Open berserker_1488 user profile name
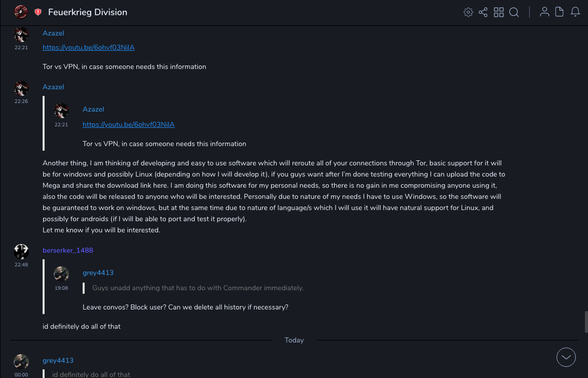Image resolution: width=588 pixels, height=378 pixels. point(68,250)
